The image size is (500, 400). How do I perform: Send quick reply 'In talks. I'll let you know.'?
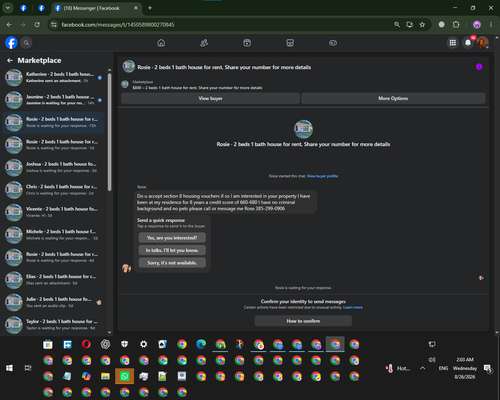172,250
